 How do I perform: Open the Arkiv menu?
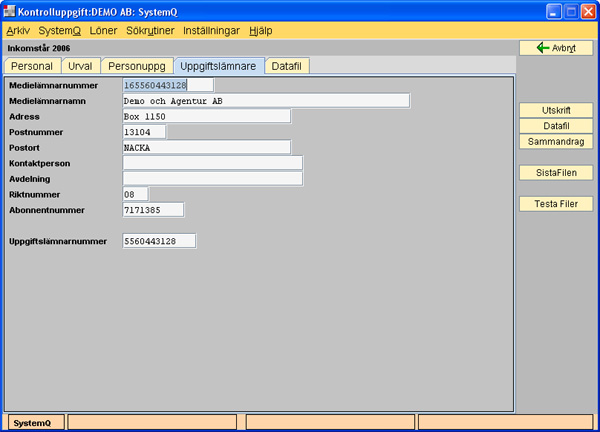[x=18, y=31]
